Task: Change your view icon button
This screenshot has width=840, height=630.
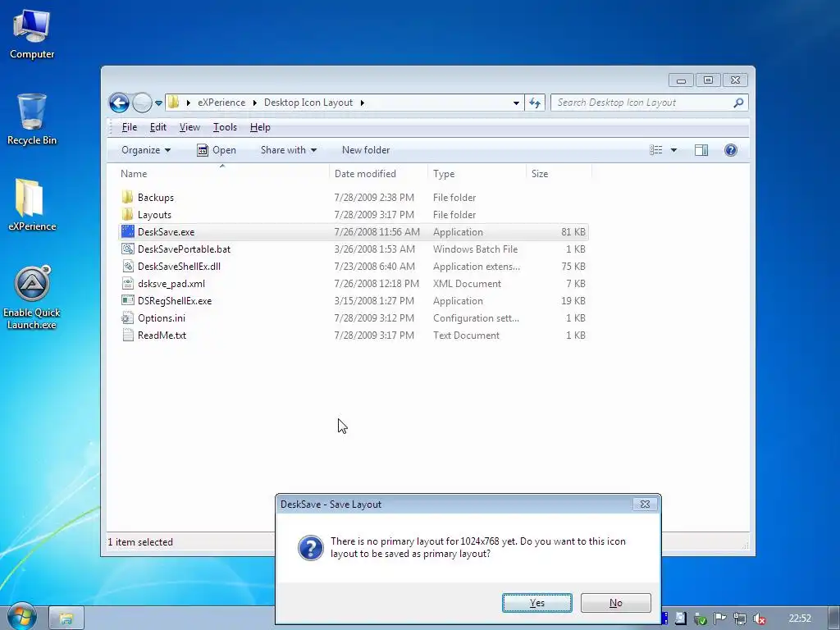Action: [x=655, y=150]
